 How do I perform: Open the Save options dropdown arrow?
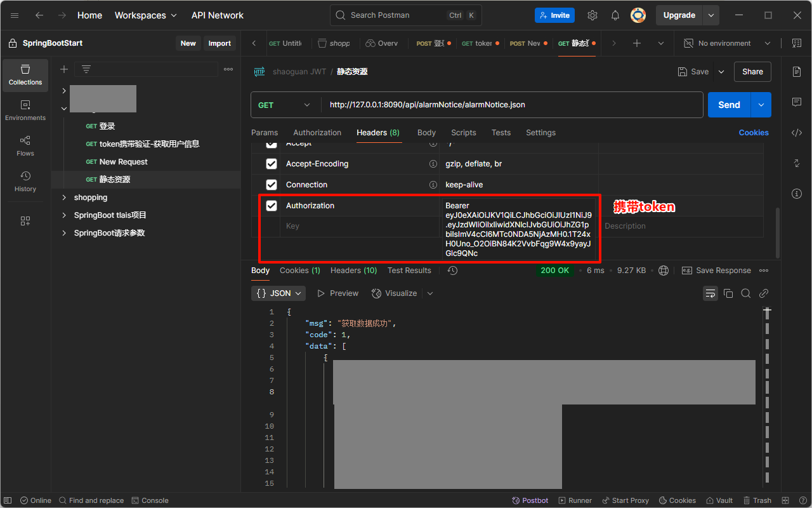[721, 72]
